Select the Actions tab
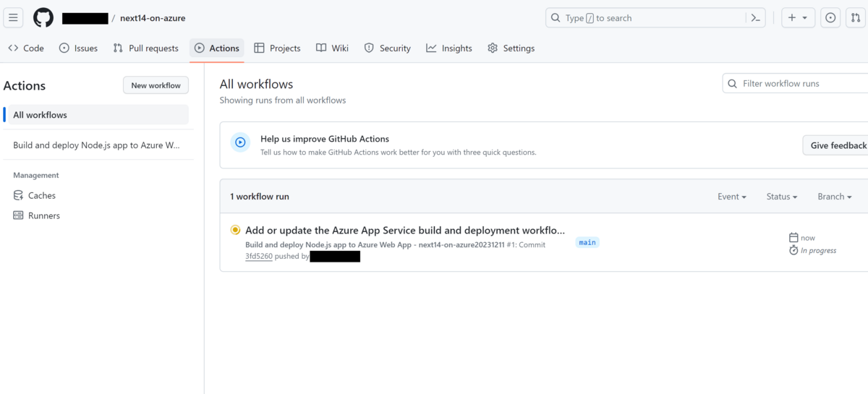 [217, 48]
